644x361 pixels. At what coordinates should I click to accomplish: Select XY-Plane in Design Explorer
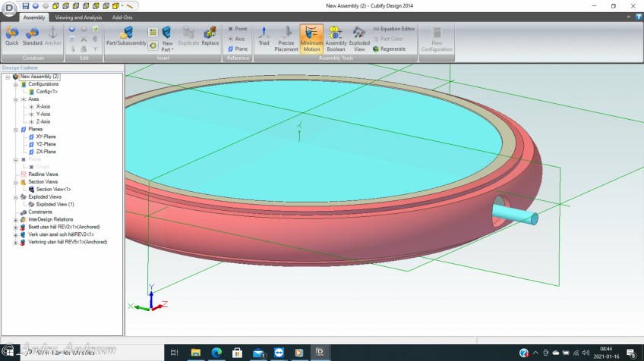[46, 137]
